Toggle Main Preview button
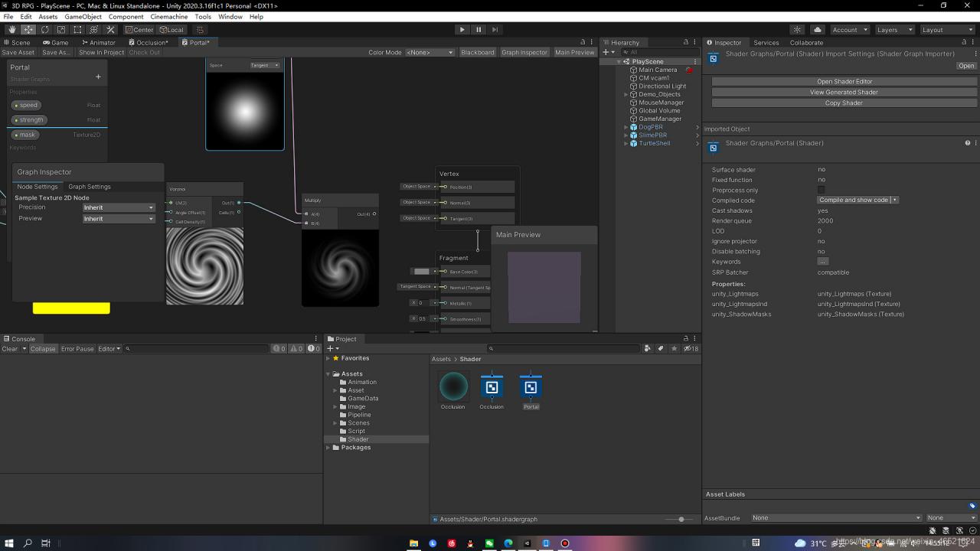980x551 pixels. tap(574, 52)
